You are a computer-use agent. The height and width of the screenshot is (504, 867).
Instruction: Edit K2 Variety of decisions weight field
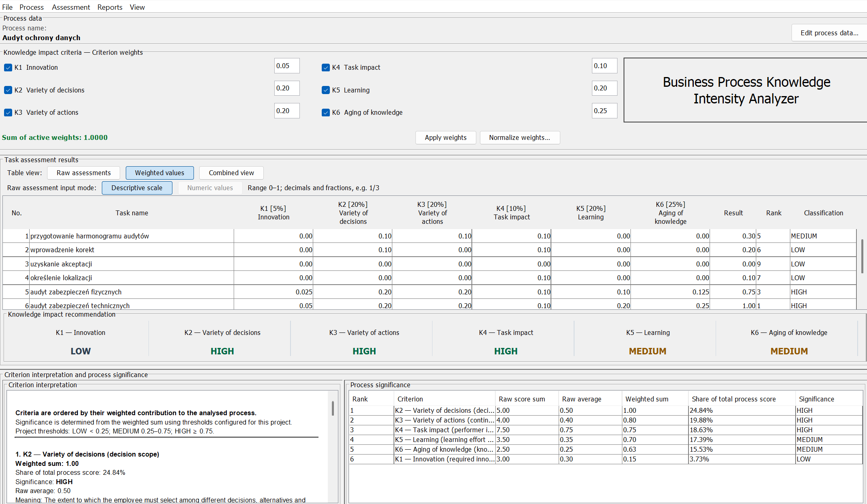coord(287,88)
